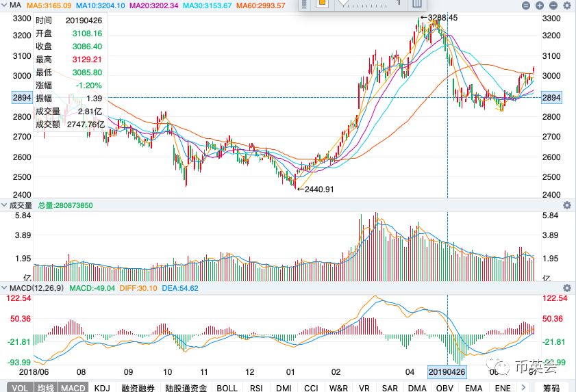Click the 成交额 2747.76亿 value in info box
Viewport: 576px width, 392px height.
coord(86,125)
